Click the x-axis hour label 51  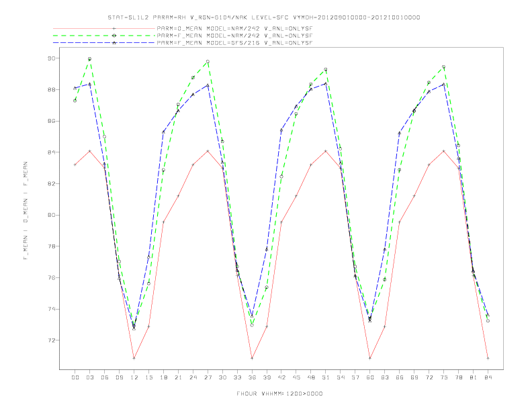[326, 377]
